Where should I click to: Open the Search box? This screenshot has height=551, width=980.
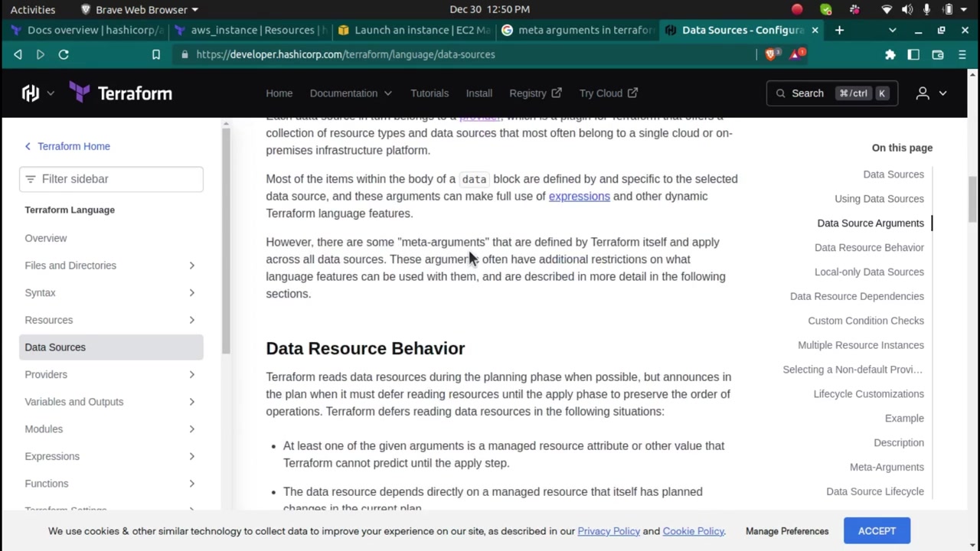tap(832, 93)
